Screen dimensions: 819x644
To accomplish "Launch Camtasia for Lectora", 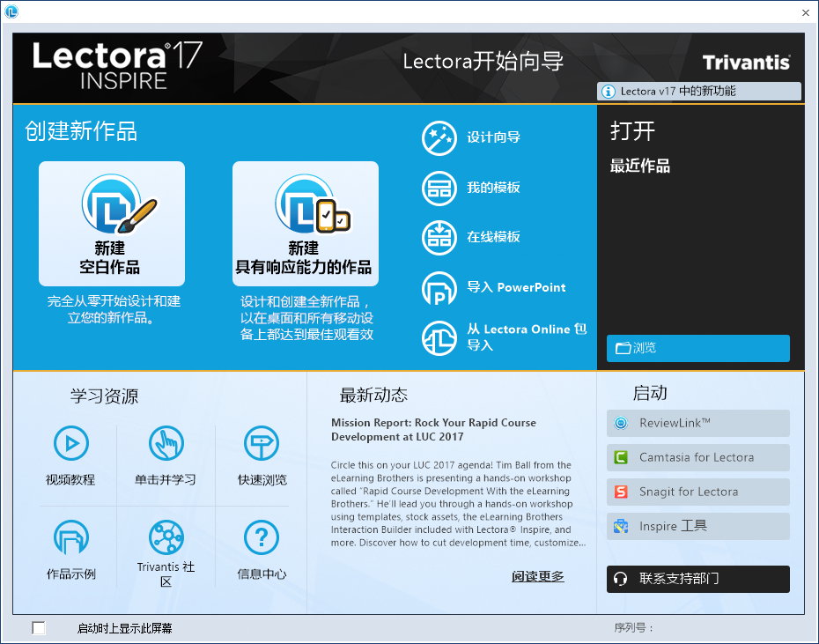I will click(x=697, y=457).
